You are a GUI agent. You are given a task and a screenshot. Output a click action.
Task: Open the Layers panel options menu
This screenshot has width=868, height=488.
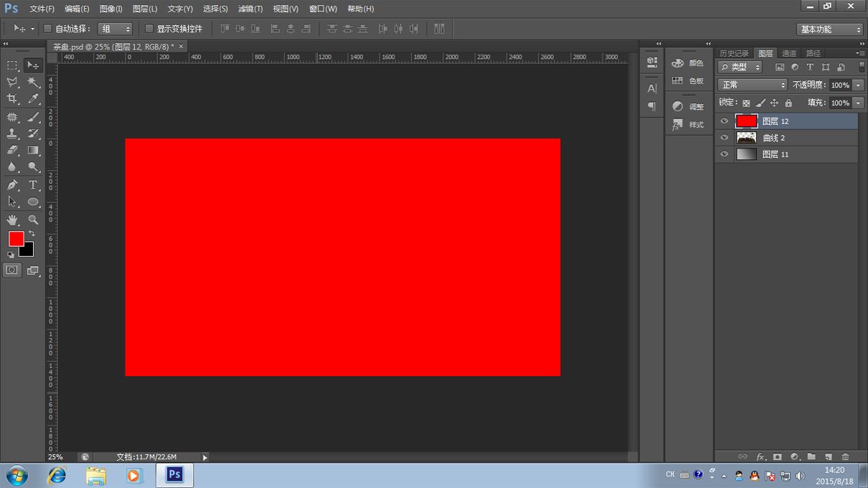pos(860,53)
